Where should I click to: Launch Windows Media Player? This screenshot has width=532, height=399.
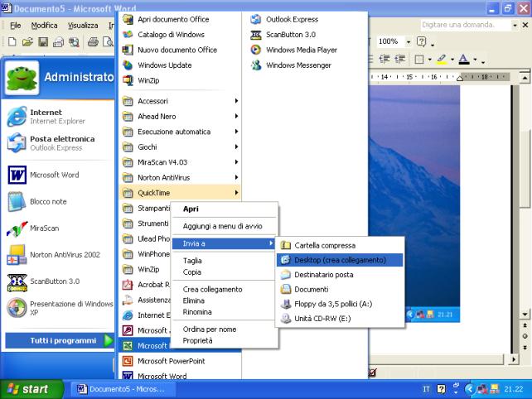point(305,50)
